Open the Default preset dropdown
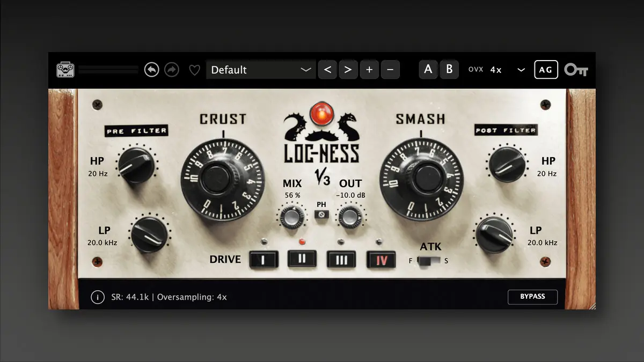Image resolution: width=644 pixels, height=362 pixels. 261,70
